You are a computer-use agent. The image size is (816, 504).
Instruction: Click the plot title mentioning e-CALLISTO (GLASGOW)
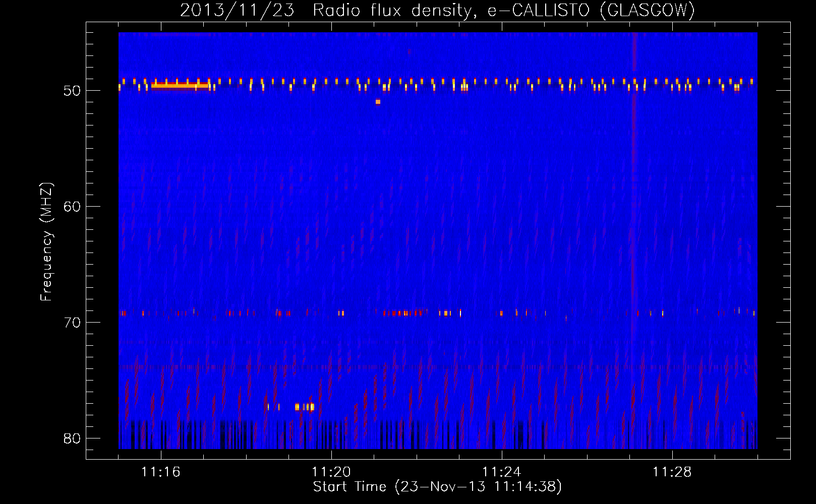(437, 10)
